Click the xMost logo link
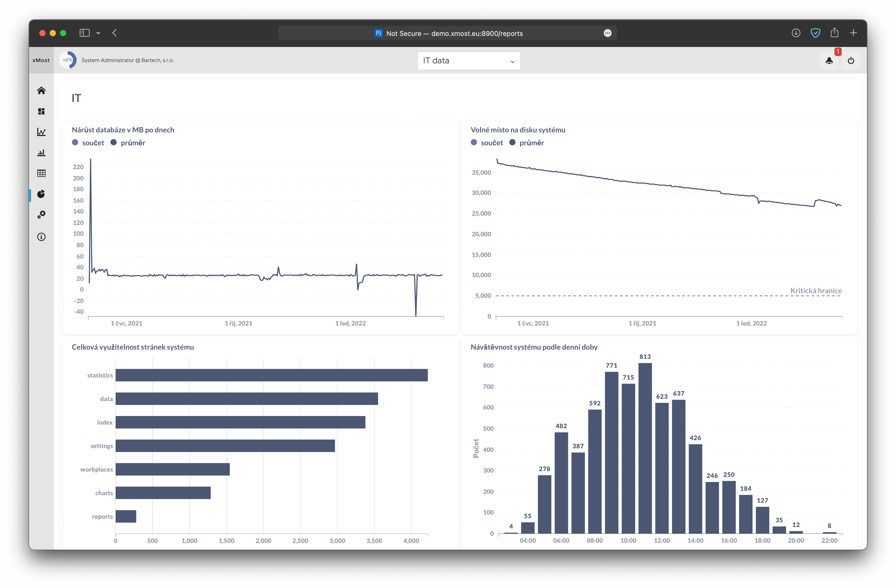896x588 pixels. 41,60
